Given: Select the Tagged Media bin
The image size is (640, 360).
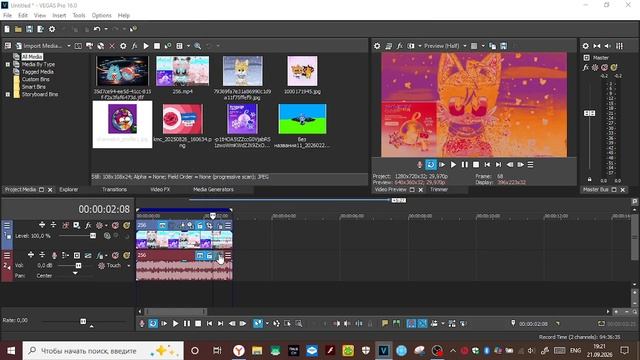Looking at the screenshot, I should [38, 72].
